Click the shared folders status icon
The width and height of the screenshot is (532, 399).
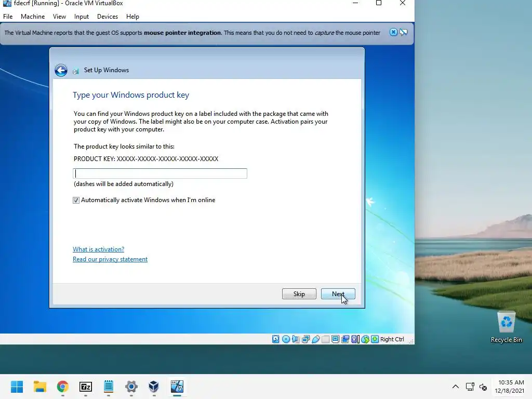point(325,339)
